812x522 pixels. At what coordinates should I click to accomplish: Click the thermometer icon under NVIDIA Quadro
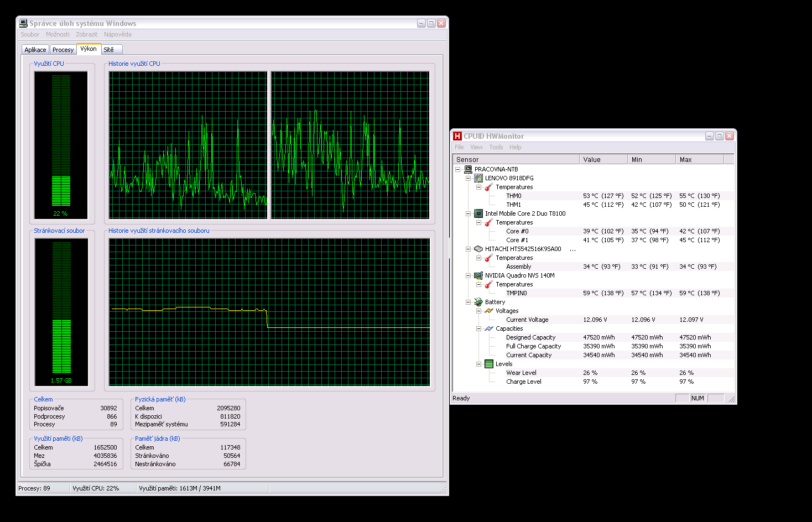click(x=489, y=284)
